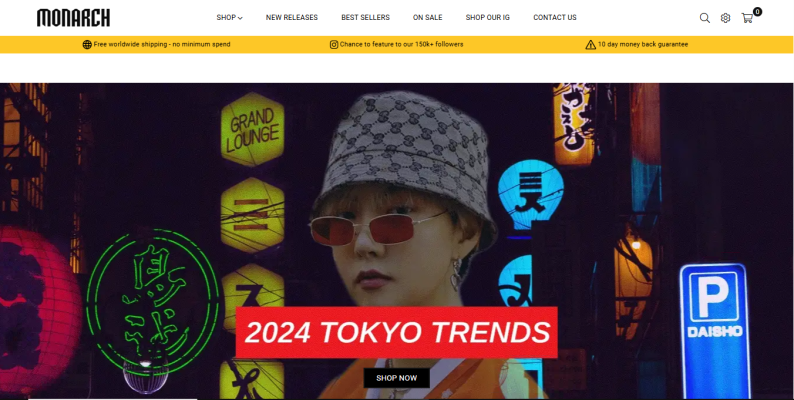The image size is (794, 400).
Task: Click the 2024 Tokyo Trends banner title
Action: (396, 332)
